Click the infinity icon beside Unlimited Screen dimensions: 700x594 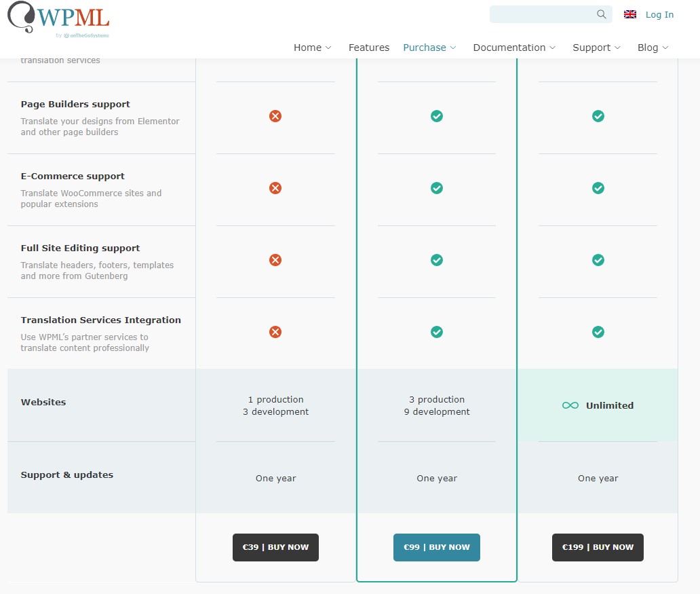570,405
